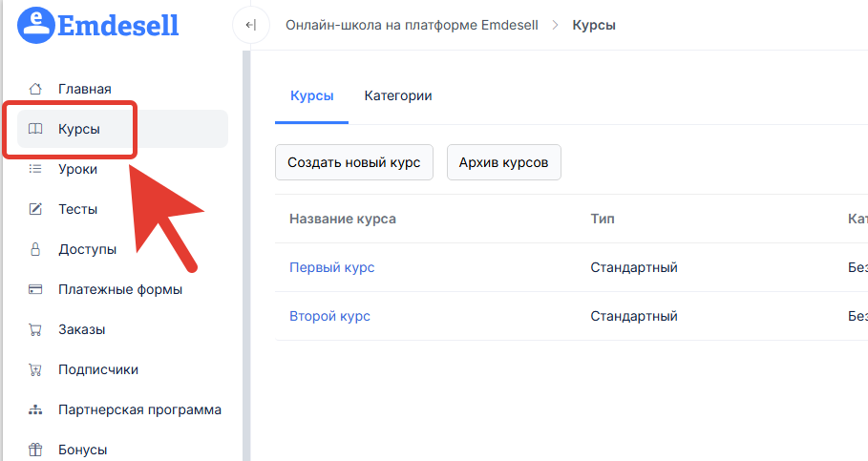Collapse the sidebar with the arrow button
This screenshot has width=868, height=461.
tap(250, 25)
